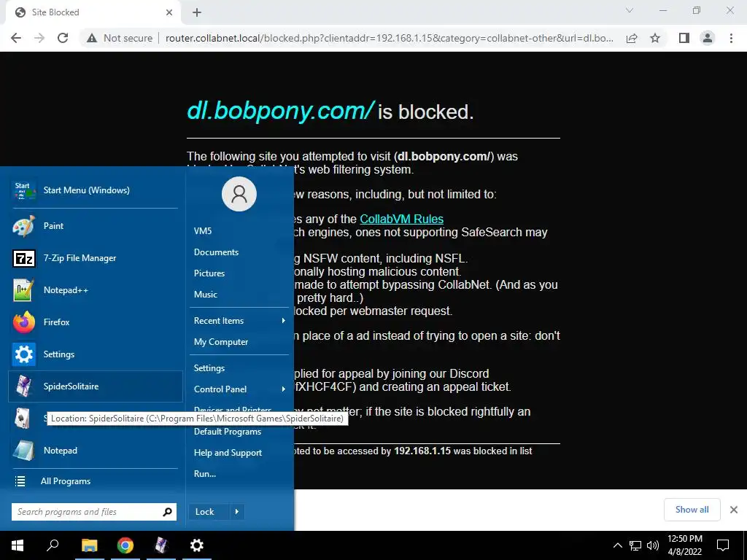This screenshot has width=747, height=560.
Task: Open Notepad from start menu
Action: click(96, 451)
